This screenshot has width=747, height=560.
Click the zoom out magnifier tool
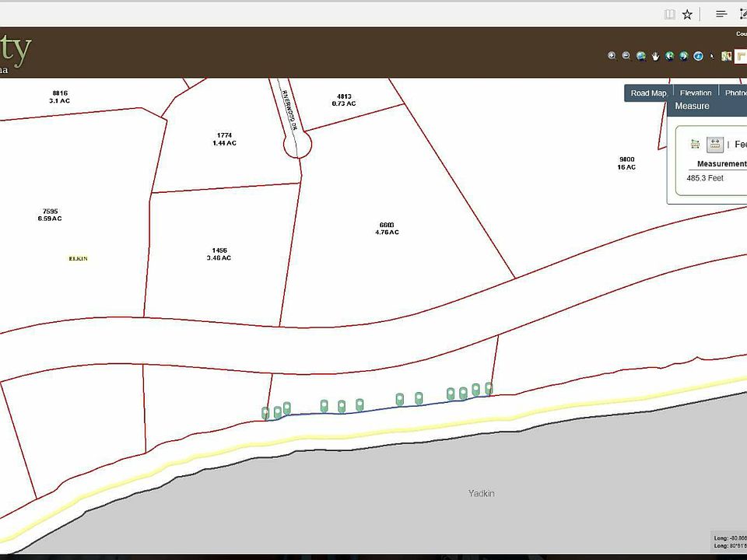[x=626, y=56]
